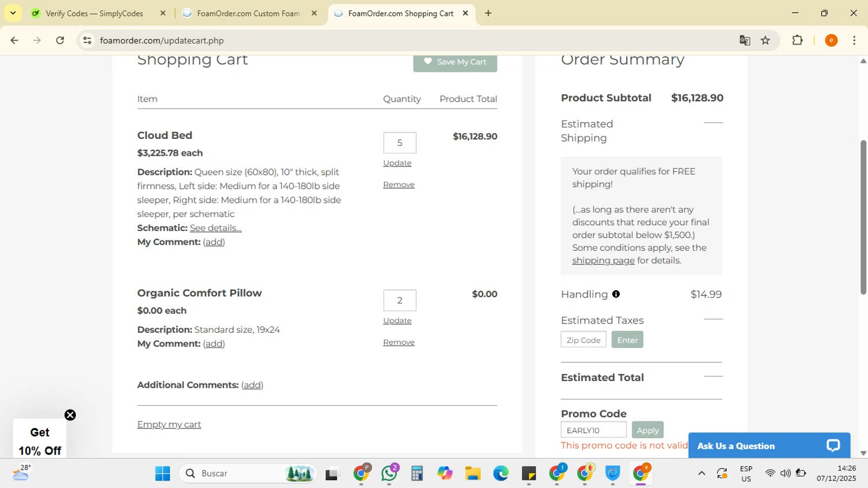Open the ESP US language indicator

746,474
